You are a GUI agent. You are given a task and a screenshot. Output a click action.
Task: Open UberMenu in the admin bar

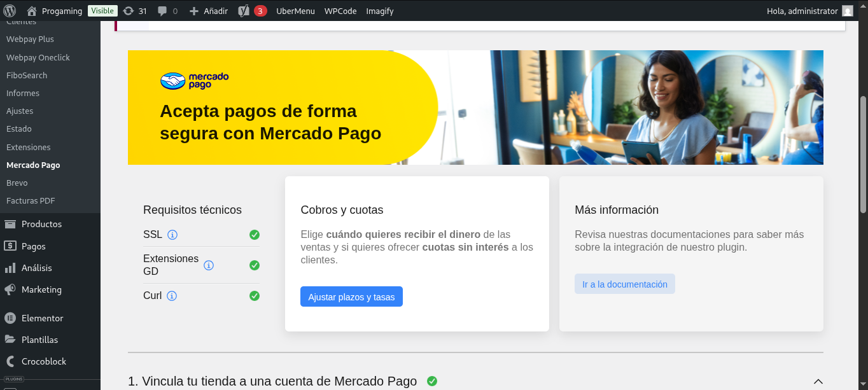(295, 11)
